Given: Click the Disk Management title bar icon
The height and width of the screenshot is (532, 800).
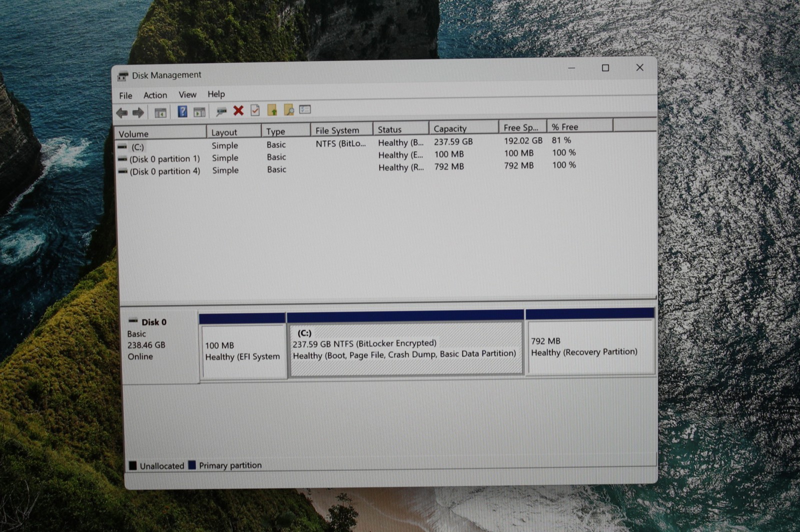Looking at the screenshot, I should point(123,76).
